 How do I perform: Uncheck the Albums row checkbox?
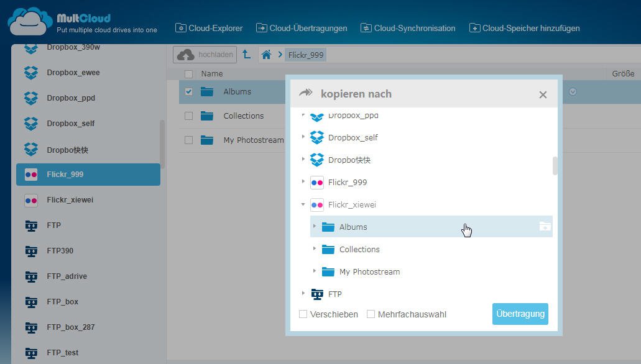[188, 91]
